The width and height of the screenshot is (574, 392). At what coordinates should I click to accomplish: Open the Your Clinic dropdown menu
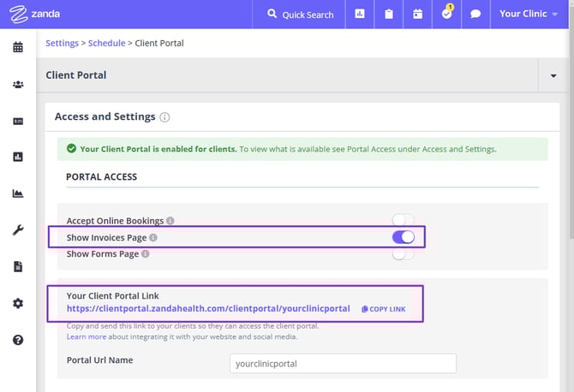[529, 15]
